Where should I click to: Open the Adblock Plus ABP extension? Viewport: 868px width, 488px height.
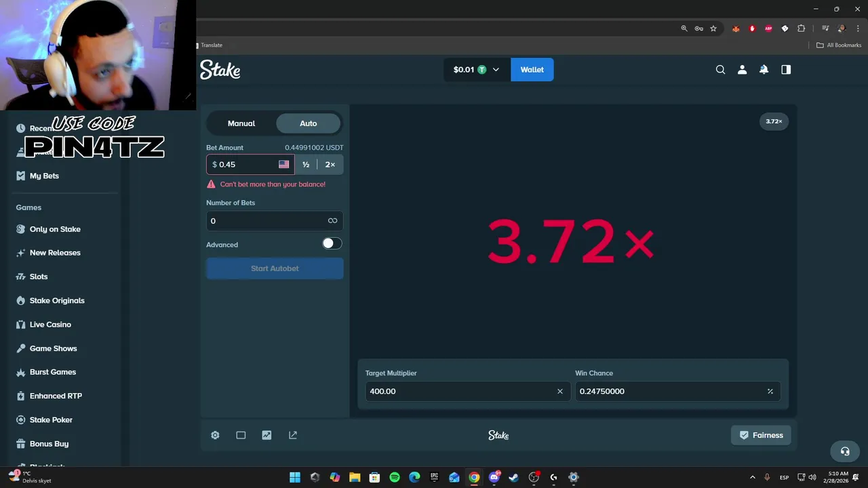point(768,28)
